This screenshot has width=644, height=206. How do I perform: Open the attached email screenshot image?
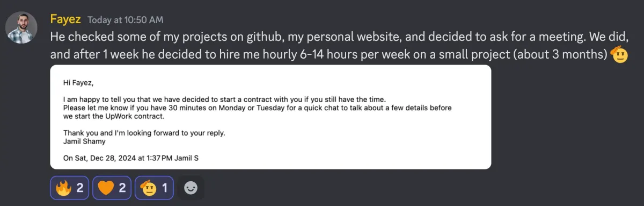click(x=270, y=117)
